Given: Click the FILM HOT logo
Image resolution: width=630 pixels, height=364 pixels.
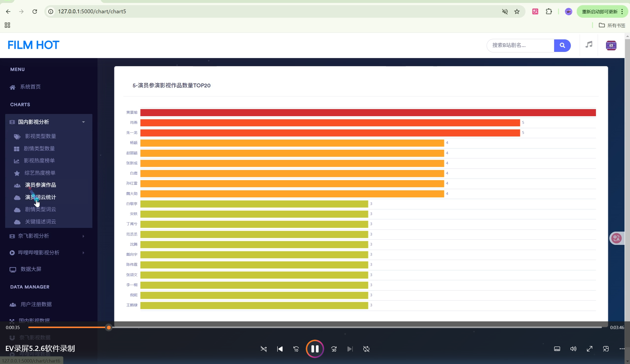Looking at the screenshot, I should click(33, 45).
